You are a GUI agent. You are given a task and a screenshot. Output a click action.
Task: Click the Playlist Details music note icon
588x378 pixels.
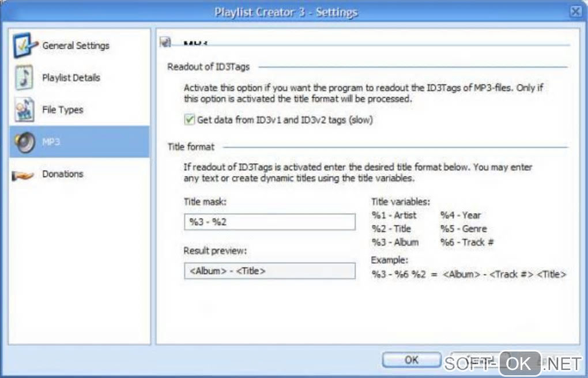tap(24, 77)
